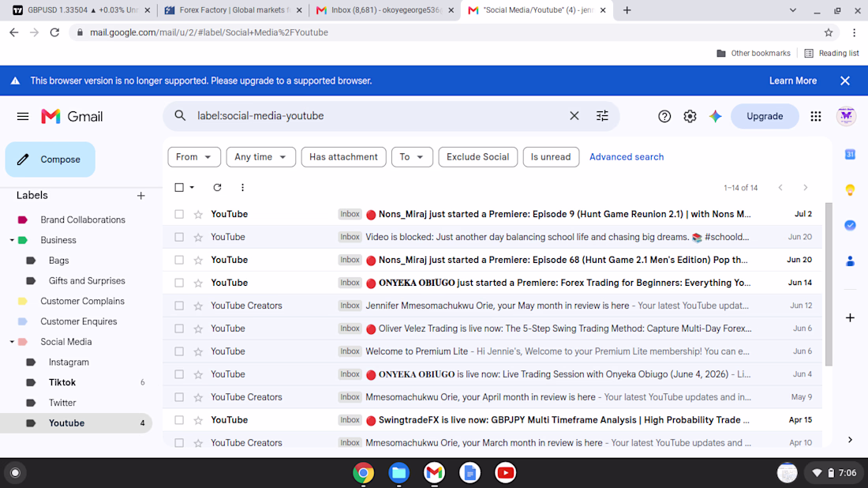Reload the browser page
This screenshot has width=868, height=488.
tap(54, 32)
